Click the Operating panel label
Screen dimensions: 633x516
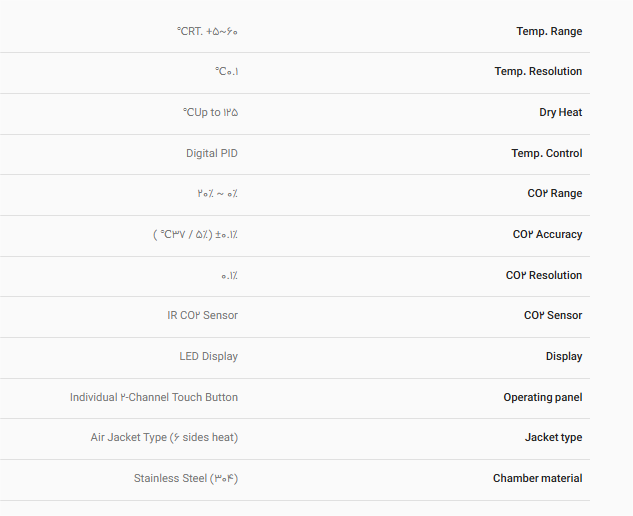(542, 398)
